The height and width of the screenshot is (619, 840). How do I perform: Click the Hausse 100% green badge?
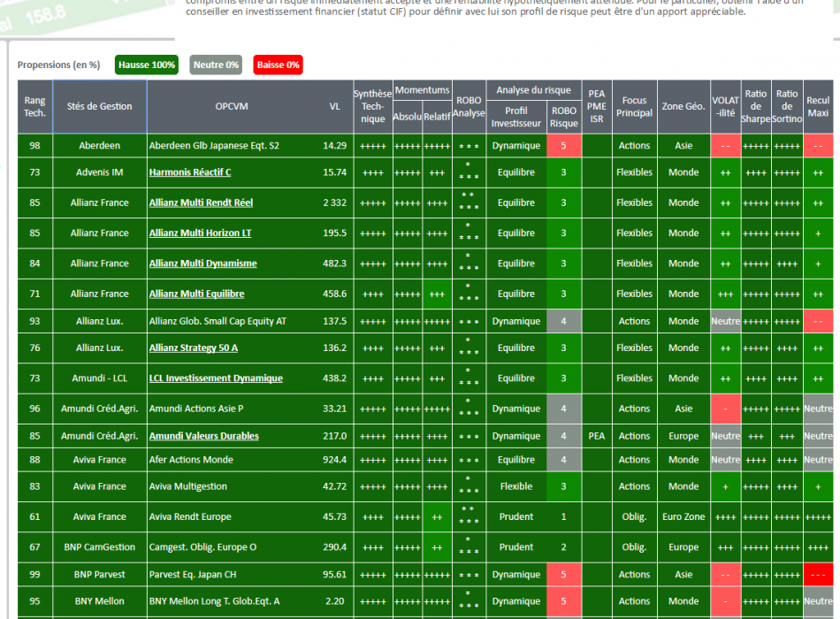coord(147,65)
